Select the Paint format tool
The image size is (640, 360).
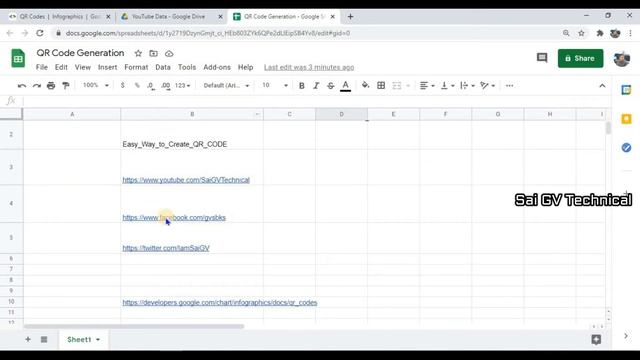pyautogui.click(x=66, y=86)
